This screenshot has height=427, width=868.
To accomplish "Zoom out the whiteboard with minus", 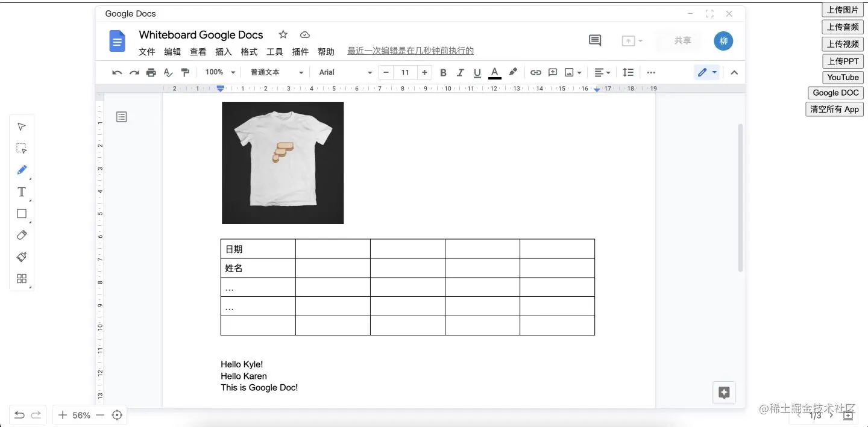I will pos(100,415).
